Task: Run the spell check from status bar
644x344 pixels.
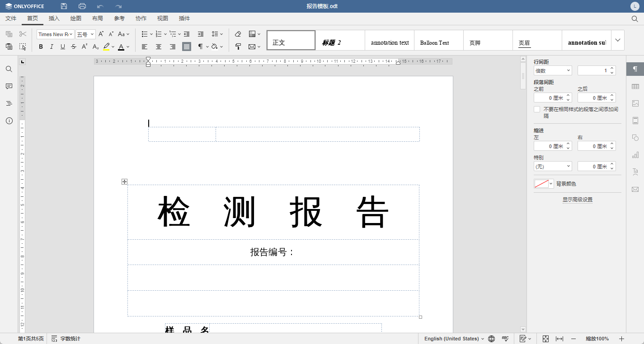Action: point(505,339)
